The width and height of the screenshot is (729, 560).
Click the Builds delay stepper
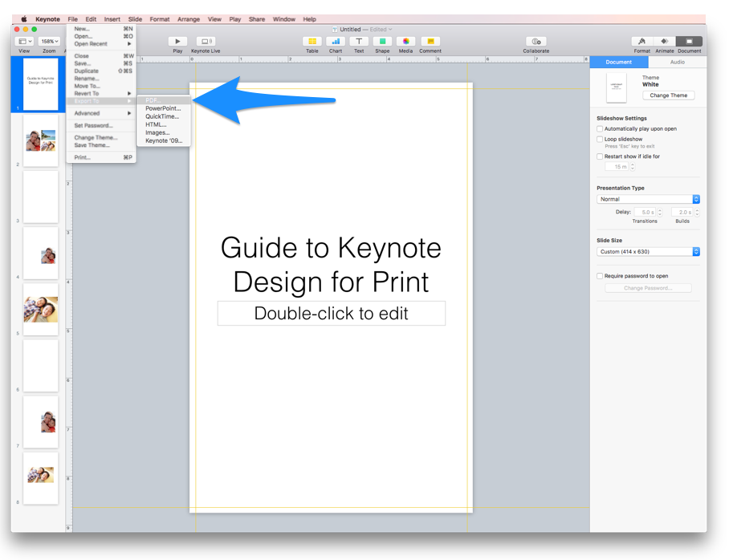point(697,213)
